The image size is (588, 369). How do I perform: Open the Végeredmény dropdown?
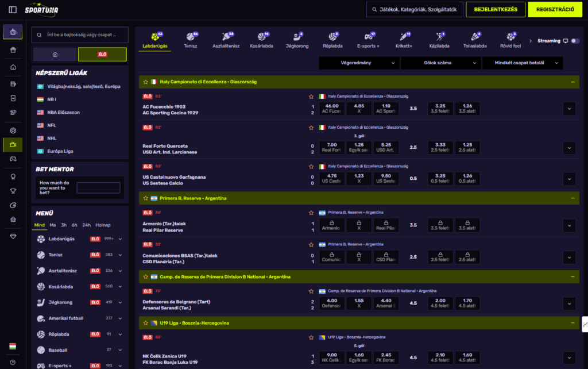(x=359, y=62)
